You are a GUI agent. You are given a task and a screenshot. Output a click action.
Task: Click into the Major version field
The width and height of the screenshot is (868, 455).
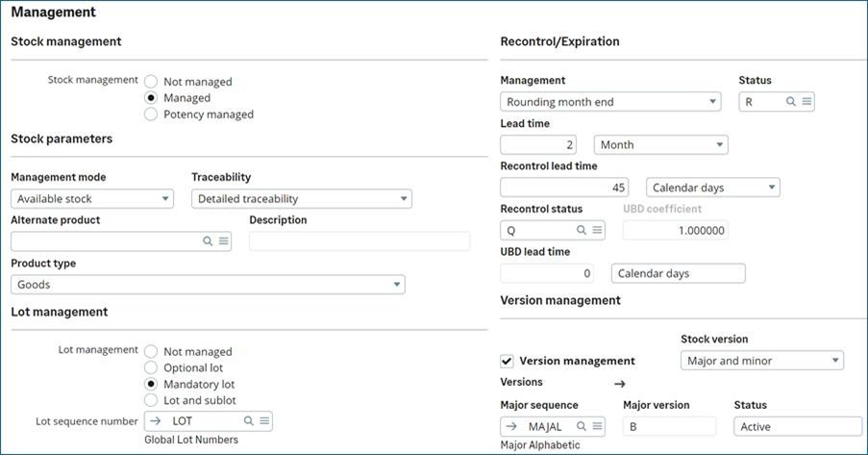point(669,426)
